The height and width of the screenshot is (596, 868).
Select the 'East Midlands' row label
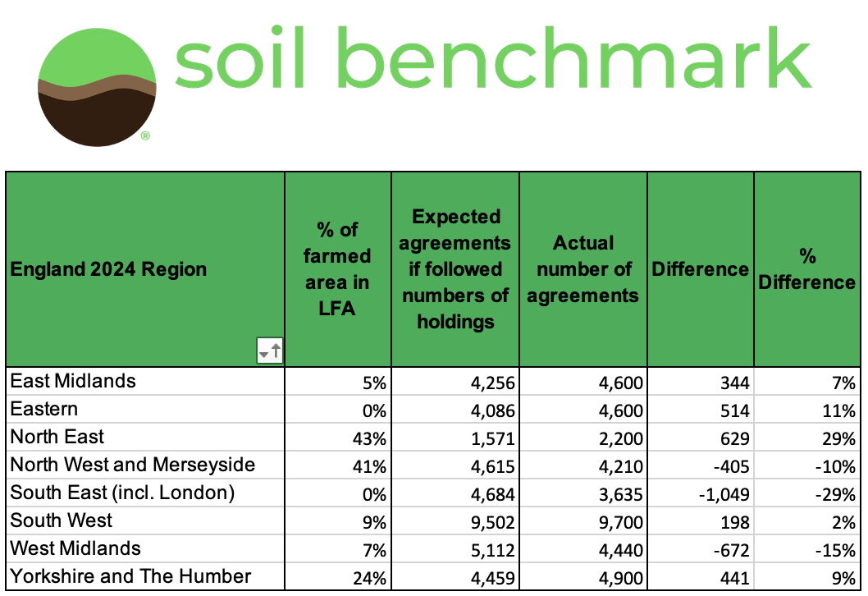coord(145,381)
